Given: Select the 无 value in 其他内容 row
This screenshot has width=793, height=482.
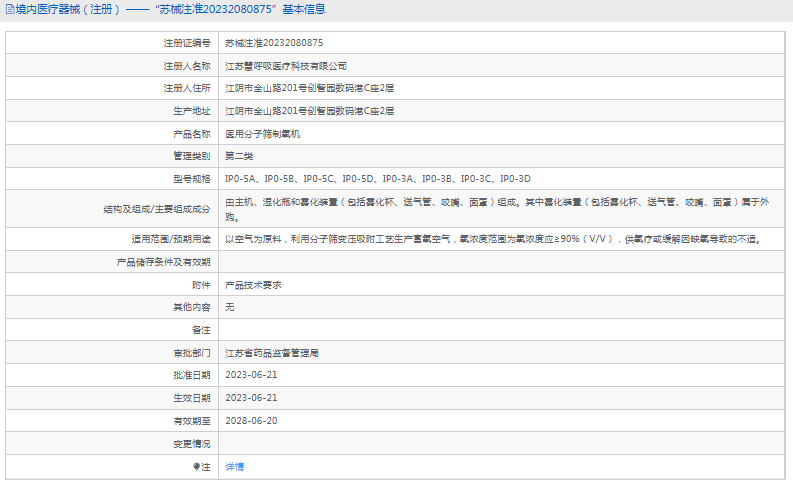Looking at the screenshot, I should point(230,307).
